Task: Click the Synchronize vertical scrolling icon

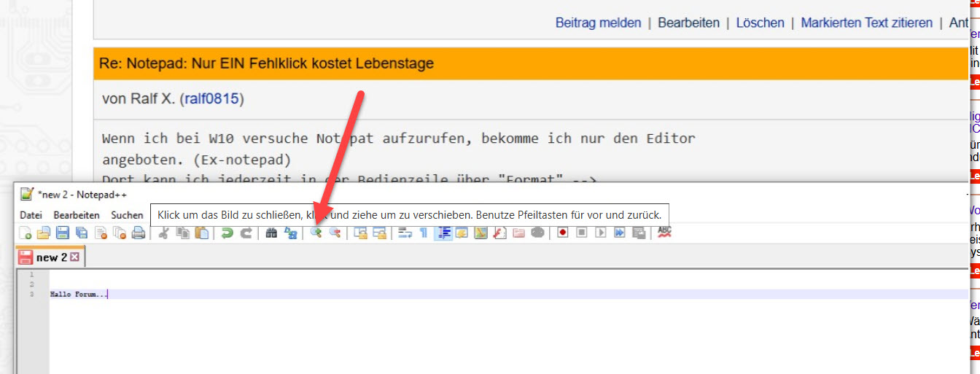Action: 360,233
